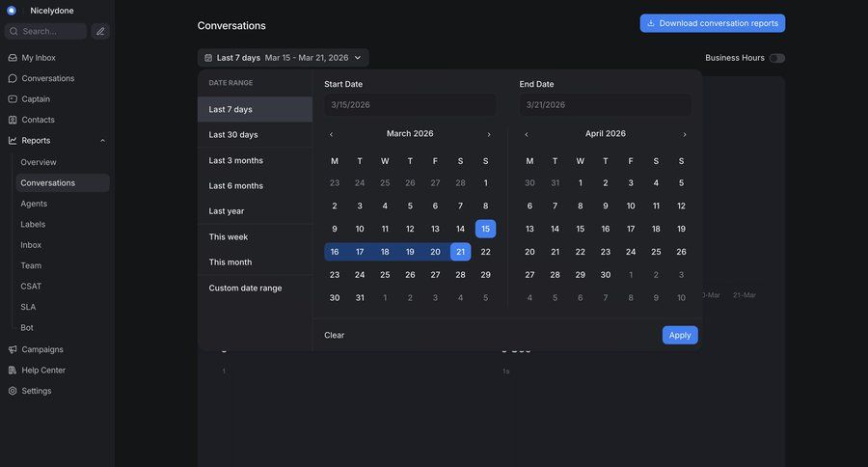Image resolution: width=868 pixels, height=467 pixels.
Task: Click the Reports chart icon
Action: (13, 141)
